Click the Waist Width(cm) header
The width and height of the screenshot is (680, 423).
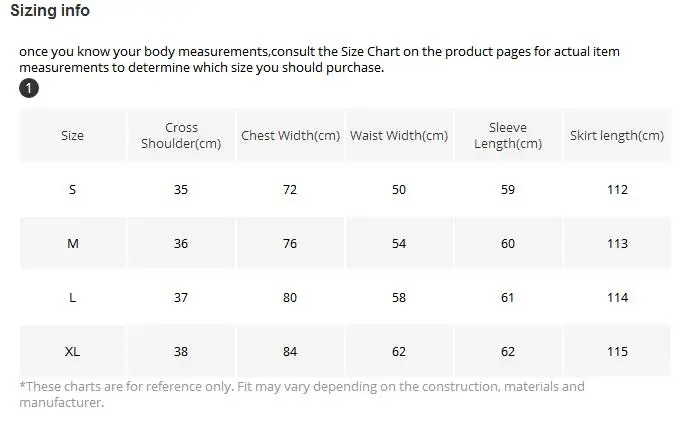pyautogui.click(x=399, y=135)
